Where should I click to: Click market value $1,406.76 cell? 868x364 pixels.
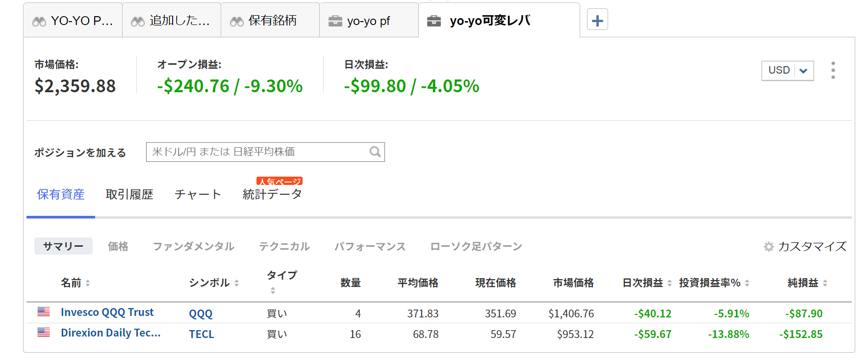(x=571, y=313)
